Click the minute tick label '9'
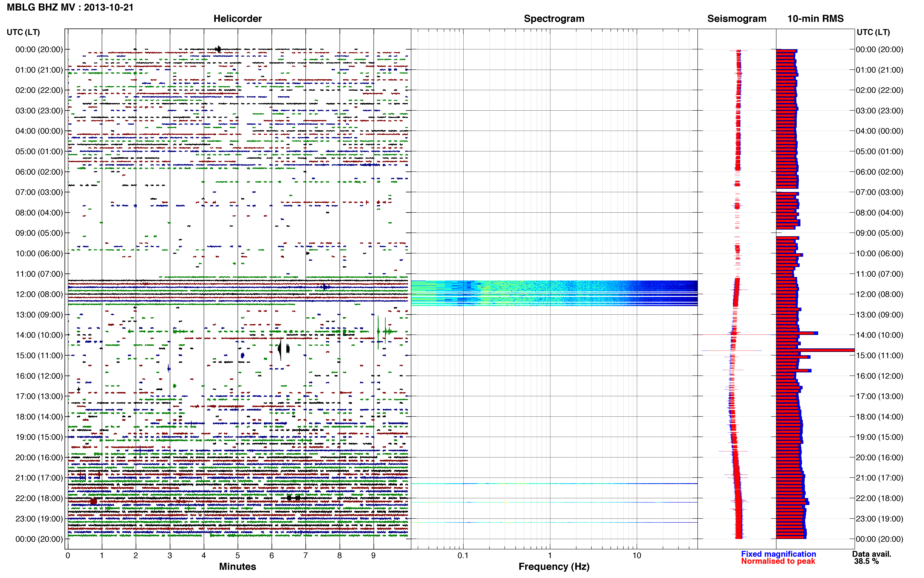This screenshot has height=578, width=924. (373, 555)
